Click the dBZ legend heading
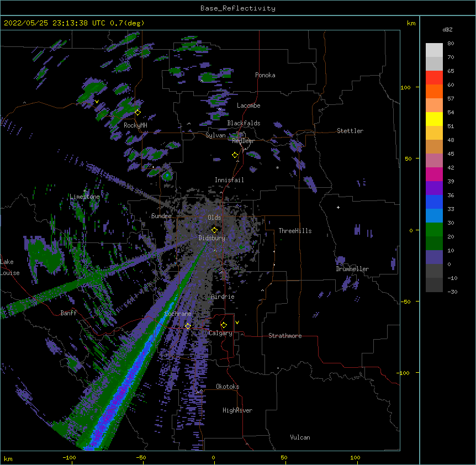Viewport: 476px width, 465px height. coord(447,29)
